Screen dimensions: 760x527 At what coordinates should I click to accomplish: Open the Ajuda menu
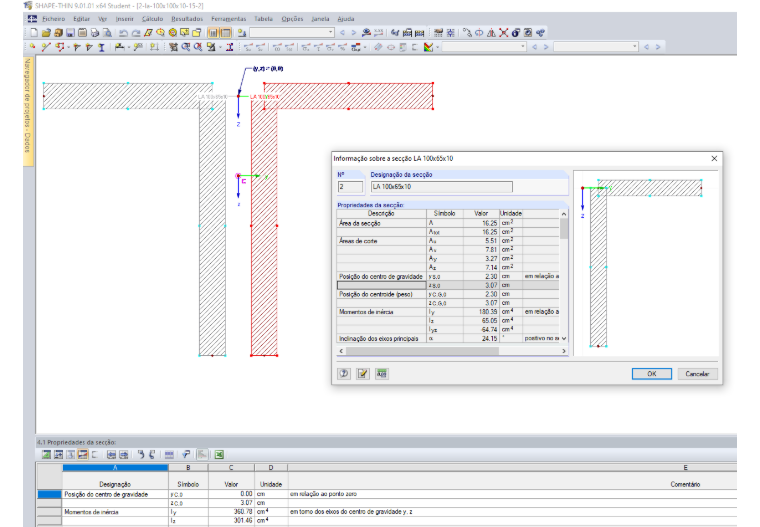(346, 19)
